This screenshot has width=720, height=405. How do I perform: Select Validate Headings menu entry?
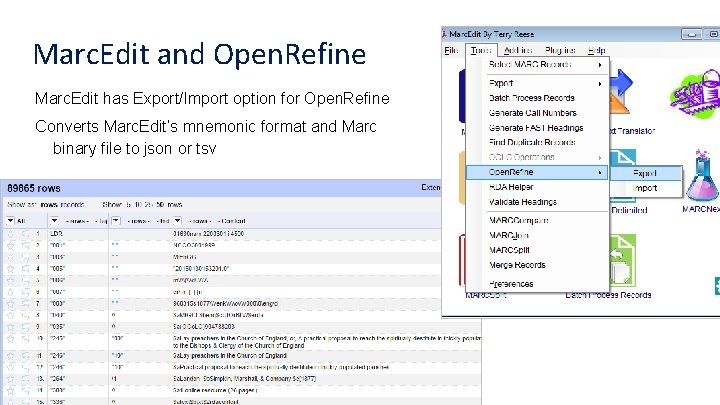pos(523,202)
